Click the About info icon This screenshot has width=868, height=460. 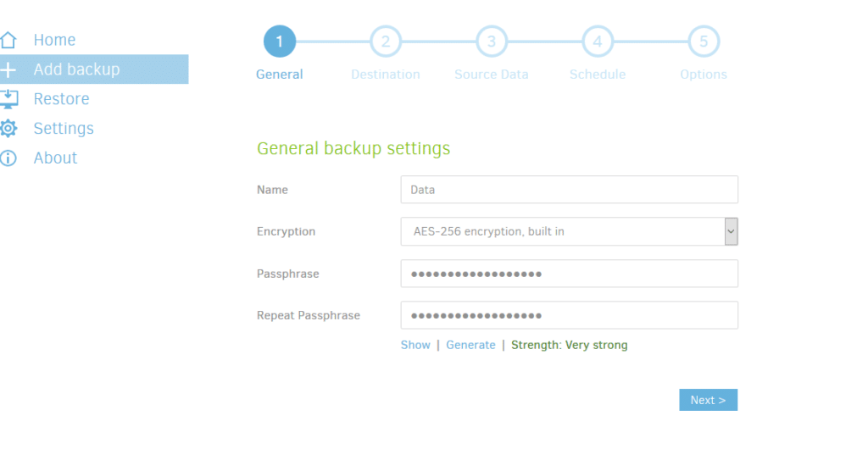[8, 158]
